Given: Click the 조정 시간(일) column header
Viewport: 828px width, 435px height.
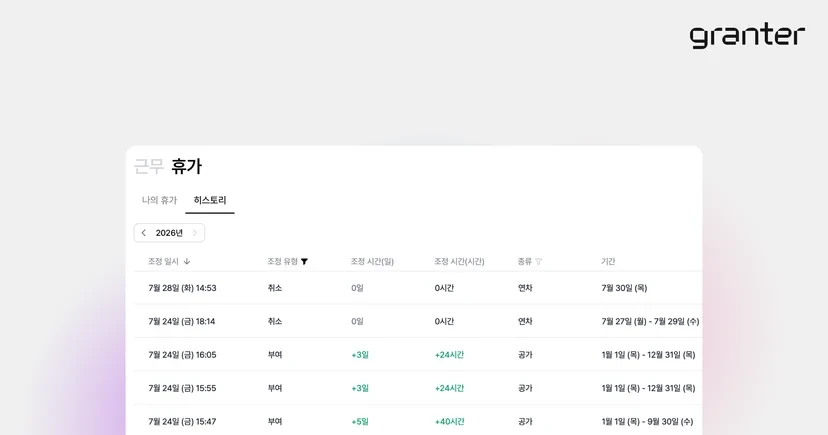Looking at the screenshot, I should coord(372,261).
